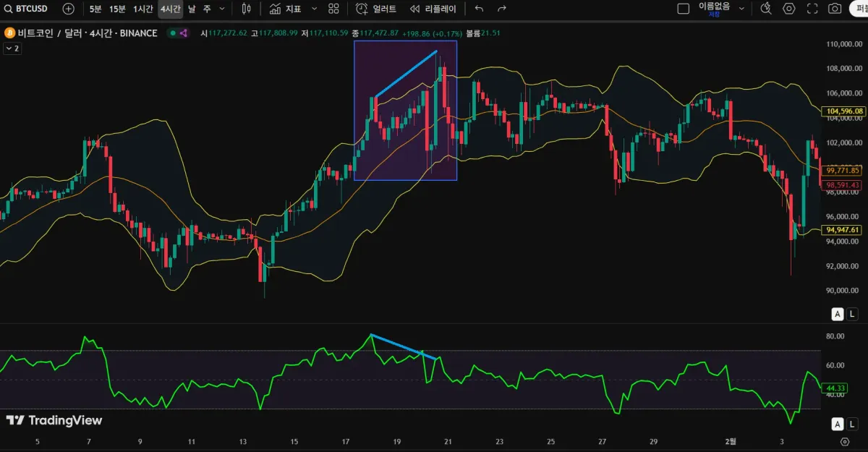The image size is (868, 452).
Task: Toggle log scale L on price pane
Action: click(x=853, y=314)
